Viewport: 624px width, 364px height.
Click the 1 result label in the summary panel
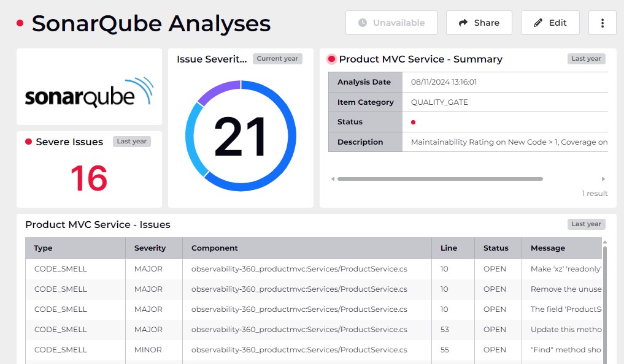point(594,193)
